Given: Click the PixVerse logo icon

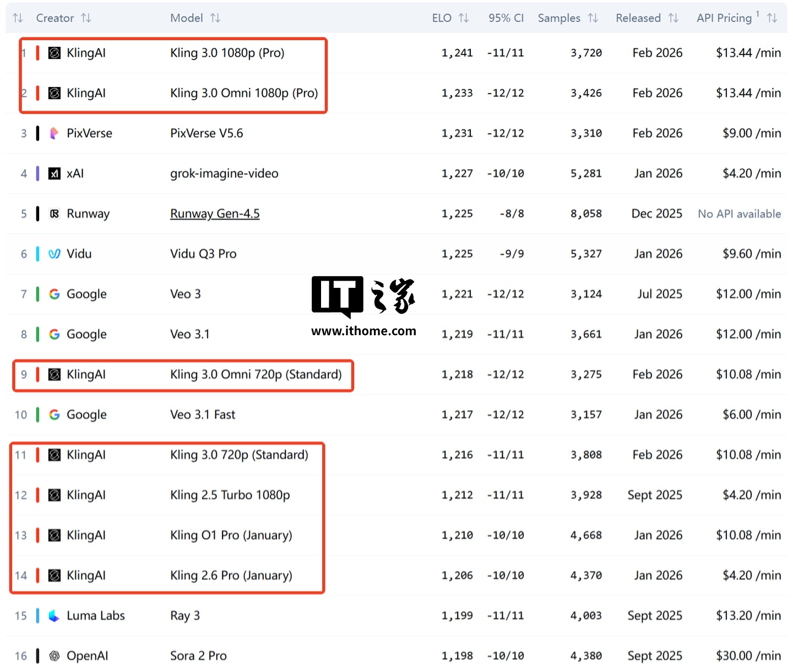Looking at the screenshot, I should click(55, 133).
